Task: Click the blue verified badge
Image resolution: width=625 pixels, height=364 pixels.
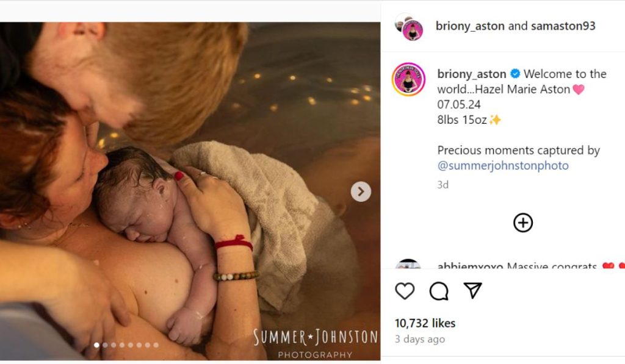Action: click(x=515, y=74)
